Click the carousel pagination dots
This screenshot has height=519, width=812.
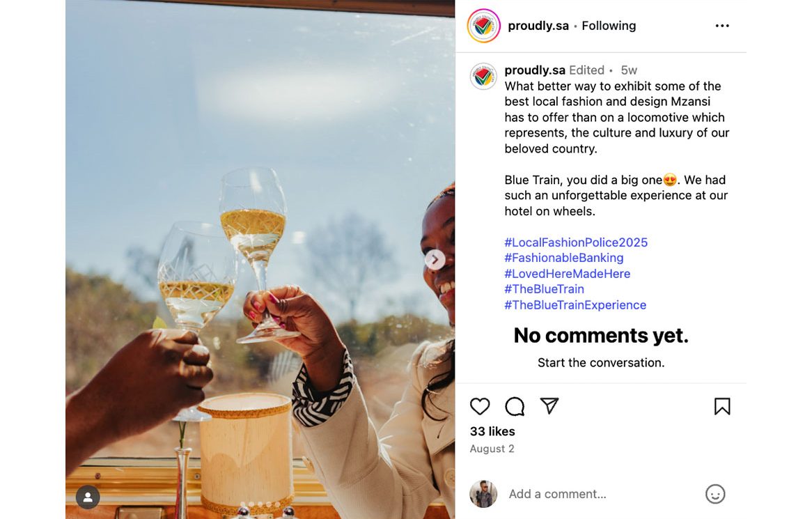pyautogui.click(x=260, y=504)
